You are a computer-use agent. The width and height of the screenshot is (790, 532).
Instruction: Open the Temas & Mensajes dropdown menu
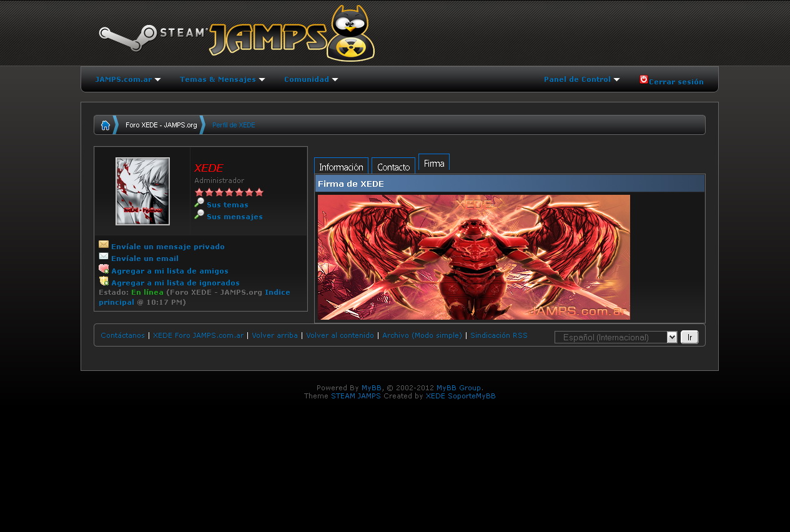click(222, 80)
